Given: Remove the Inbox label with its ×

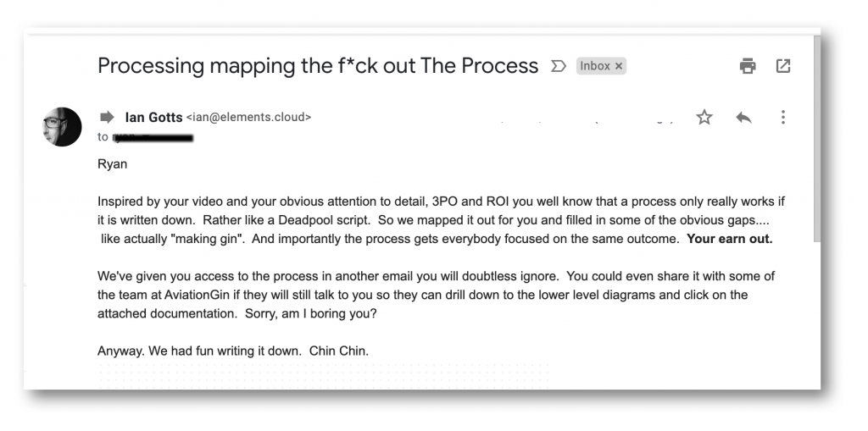Looking at the screenshot, I should point(619,66).
